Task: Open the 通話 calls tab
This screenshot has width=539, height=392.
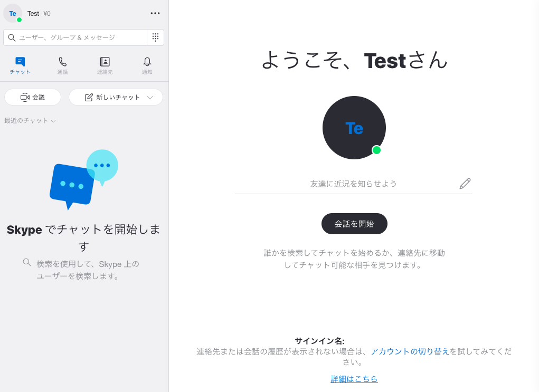Action: coord(62,65)
